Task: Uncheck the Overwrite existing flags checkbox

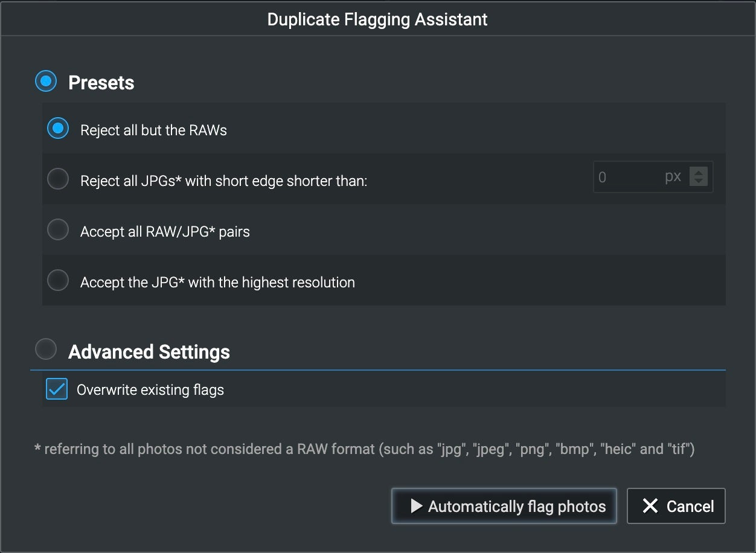Action: (57, 389)
